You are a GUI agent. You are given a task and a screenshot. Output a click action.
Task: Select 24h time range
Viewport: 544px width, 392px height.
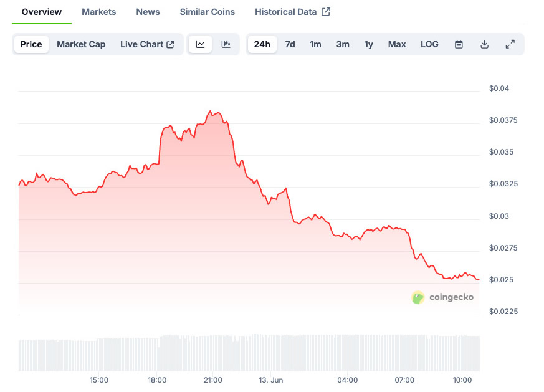click(262, 44)
